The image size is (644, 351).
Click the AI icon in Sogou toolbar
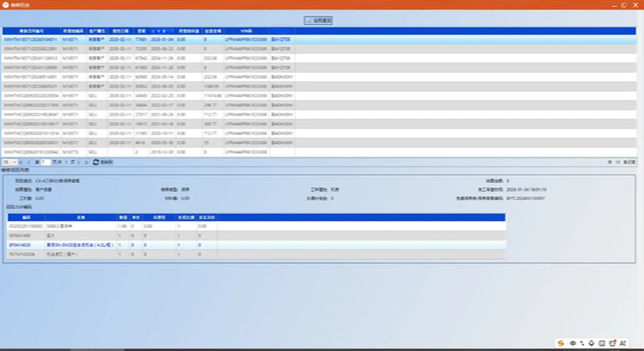coord(623,343)
